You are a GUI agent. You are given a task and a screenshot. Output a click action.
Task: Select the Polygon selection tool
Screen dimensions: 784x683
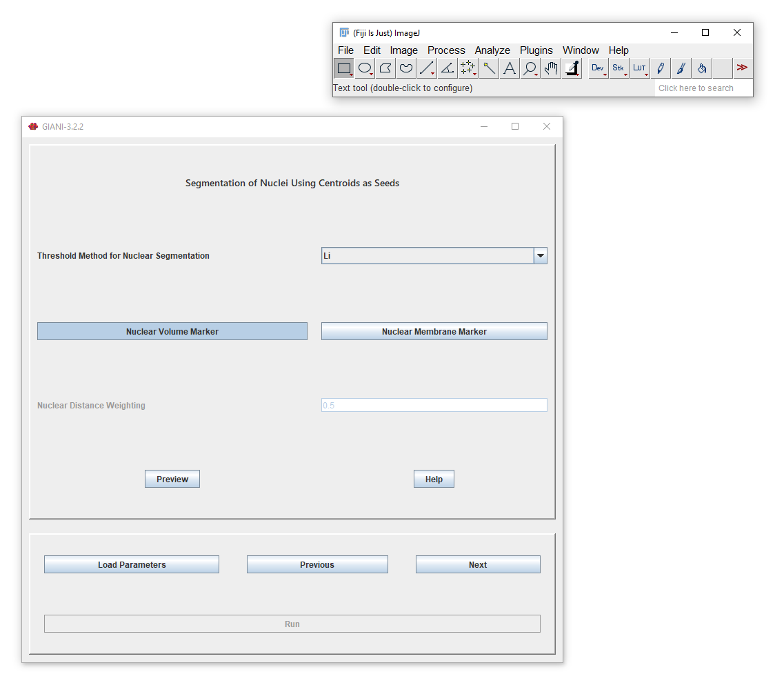(385, 68)
